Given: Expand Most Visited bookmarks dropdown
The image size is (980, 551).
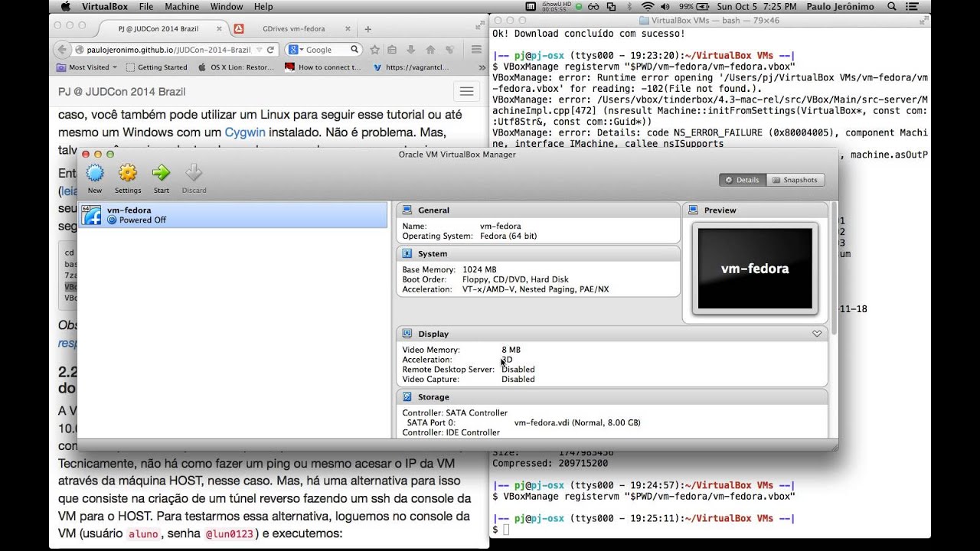Looking at the screenshot, I should click(115, 67).
